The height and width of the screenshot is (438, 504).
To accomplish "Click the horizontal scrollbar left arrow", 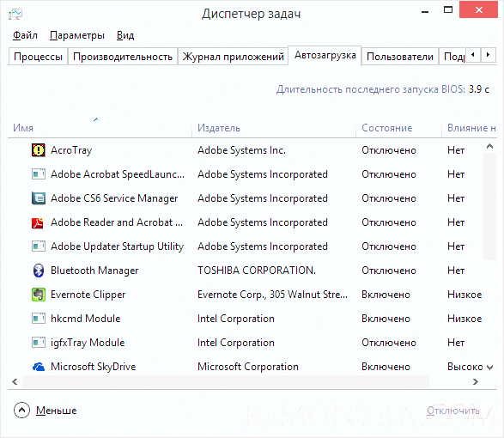I will 15,381.
